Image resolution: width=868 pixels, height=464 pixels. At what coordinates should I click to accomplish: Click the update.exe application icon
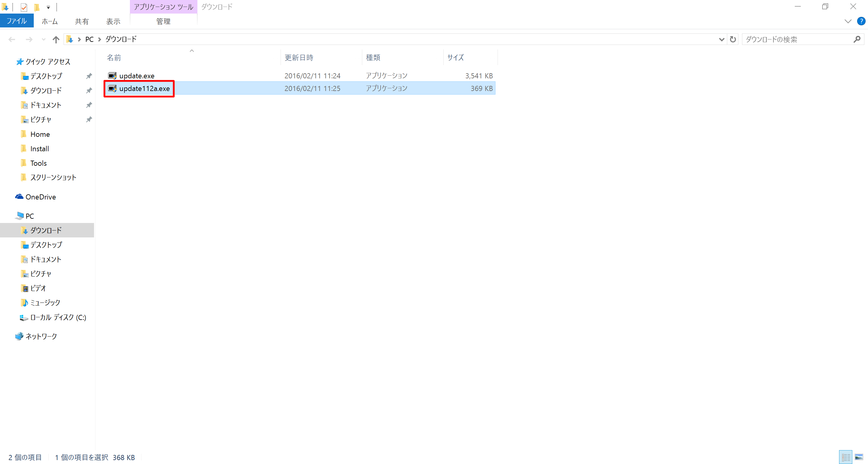point(112,76)
